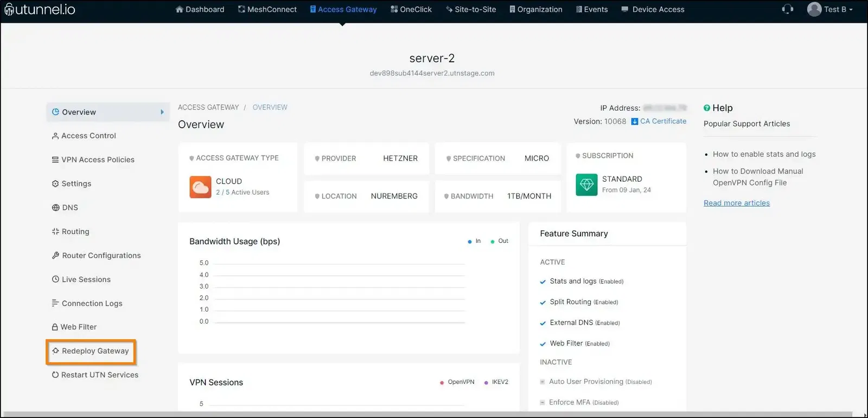Screen dimensions: 868x418
Task: Click the 1TB/MONTH bandwidth value
Action: click(x=529, y=196)
